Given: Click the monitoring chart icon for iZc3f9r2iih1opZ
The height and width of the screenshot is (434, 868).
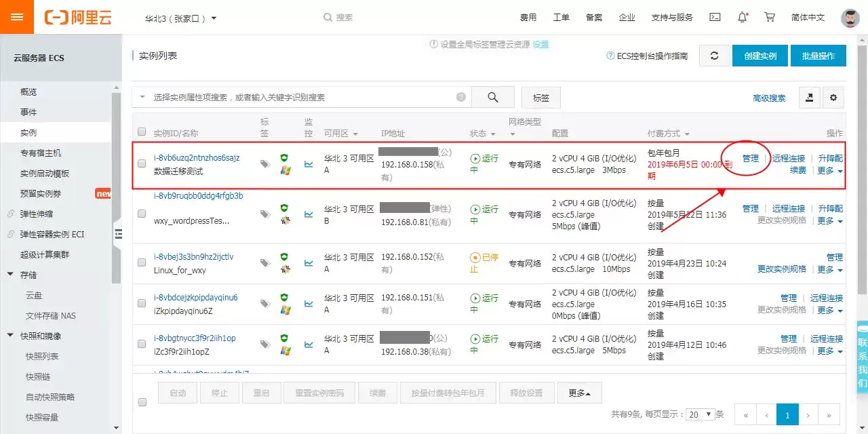Looking at the screenshot, I should pos(309,344).
